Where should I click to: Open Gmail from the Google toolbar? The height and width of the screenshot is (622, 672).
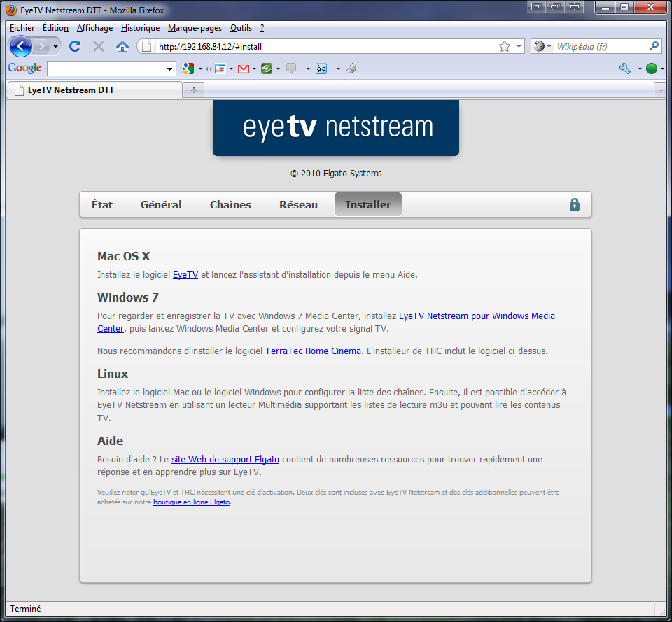pos(244,69)
